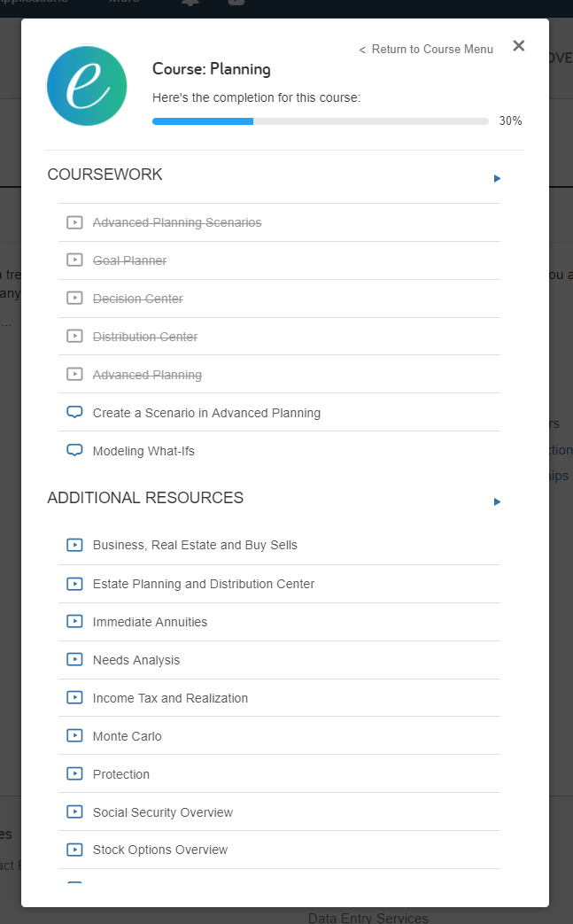The width and height of the screenshot is (573, 924).
Task: Click video icon beside Income Tax and Realization
Action: [x=74, y=698]
